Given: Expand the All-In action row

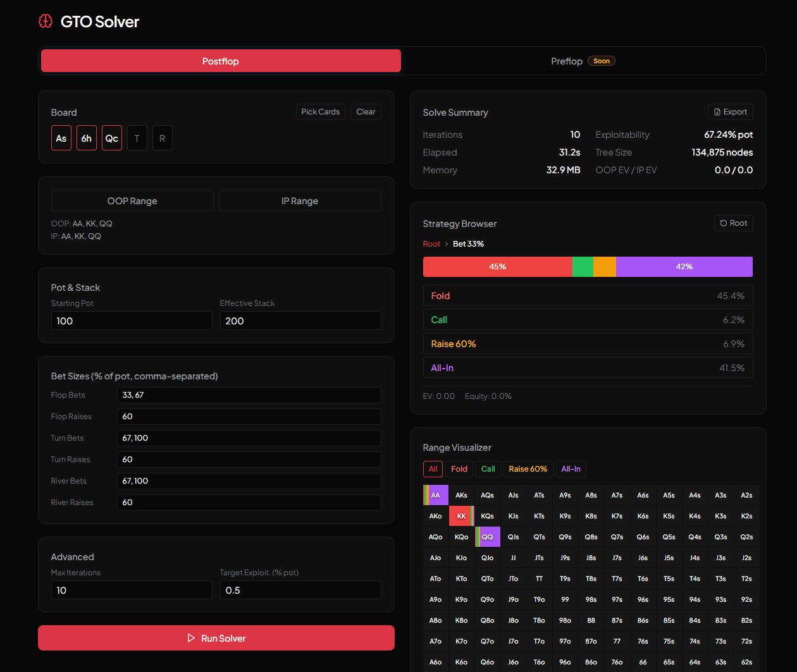Looking at the screenshot, I should 588,367.
